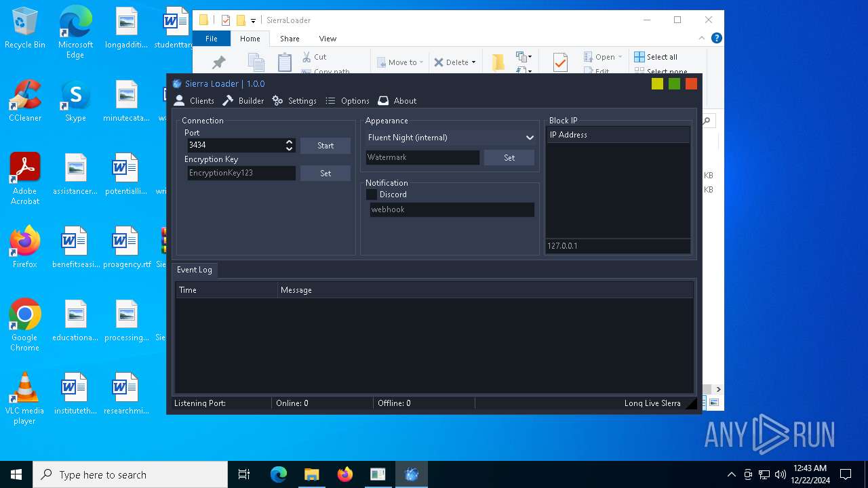Screen dimensions: 868x488
Task: Click the Discord webhook input field
Action: (452, 209)
